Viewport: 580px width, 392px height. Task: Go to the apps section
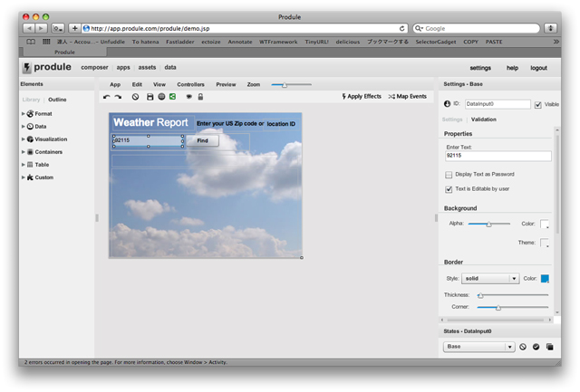pos(123,68)
